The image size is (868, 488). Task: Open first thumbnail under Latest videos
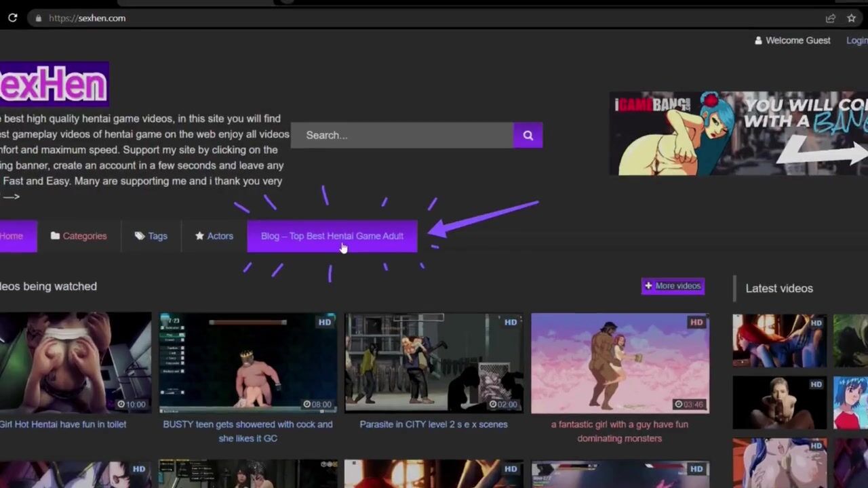779,340
